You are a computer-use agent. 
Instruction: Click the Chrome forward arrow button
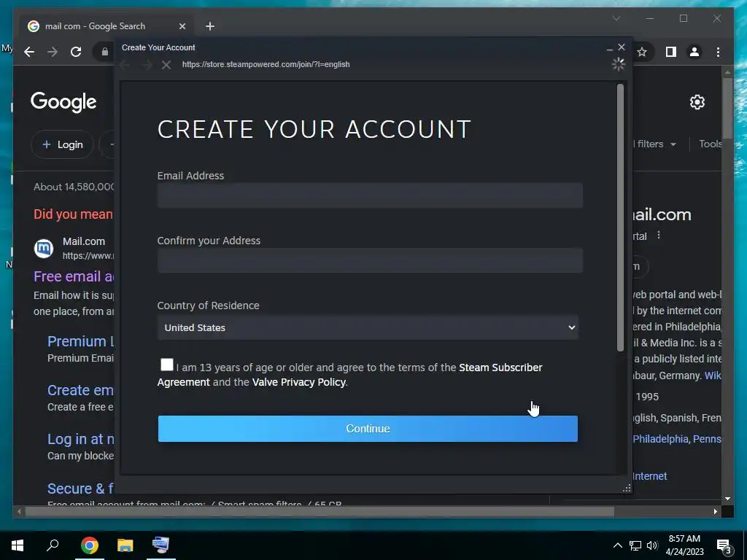[x=53, y=52]
